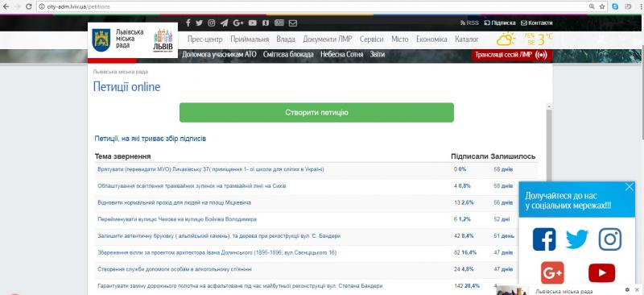
Task: Click the Skype browser extension icon
Action: pyautogui.click(x=615, y=6)
